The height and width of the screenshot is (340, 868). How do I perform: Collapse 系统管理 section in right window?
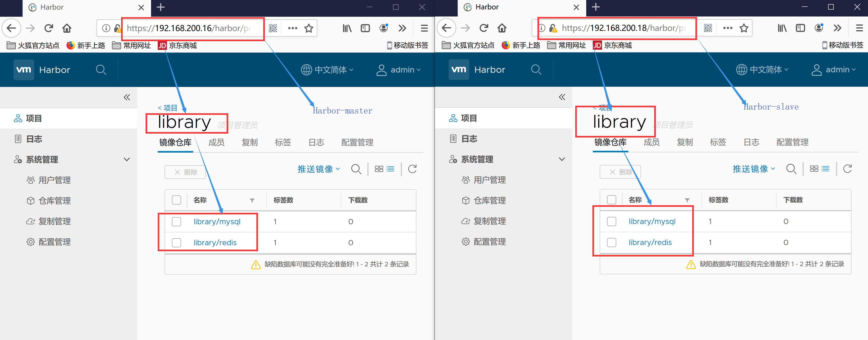562,159
